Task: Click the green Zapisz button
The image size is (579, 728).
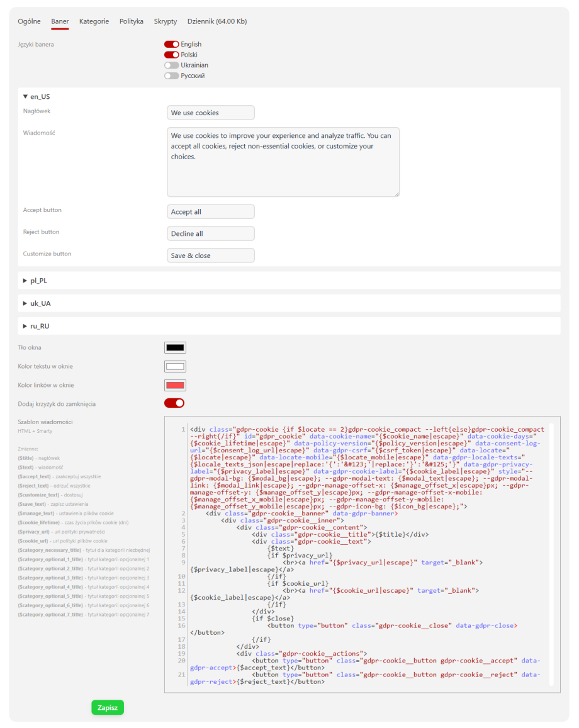Action: 108,708
